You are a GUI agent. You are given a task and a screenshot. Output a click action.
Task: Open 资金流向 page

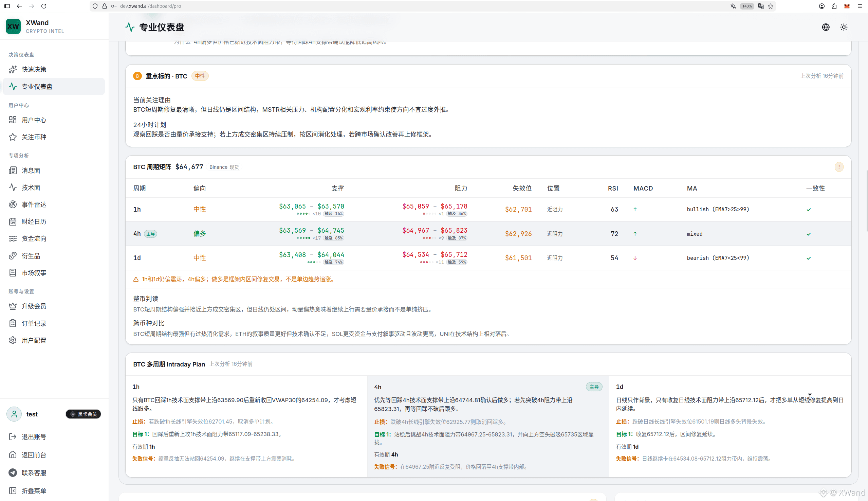coord(54,238)
